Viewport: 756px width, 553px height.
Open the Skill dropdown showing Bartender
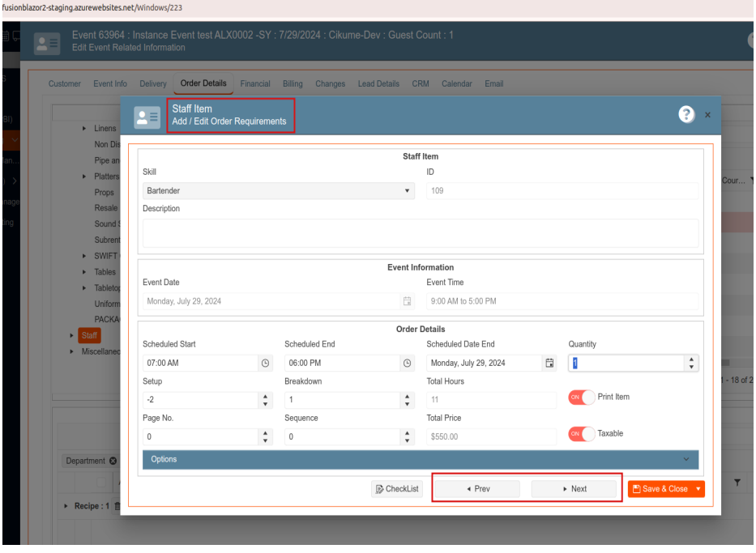[x=278, y=191]
